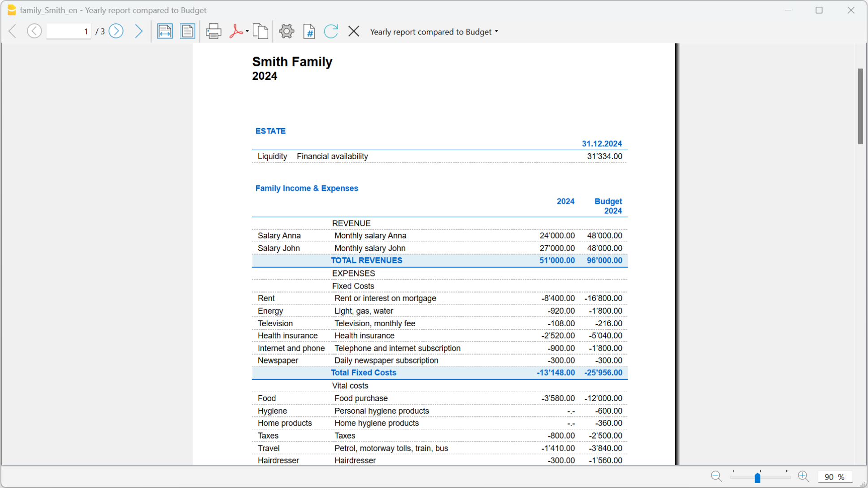
Task: Open report settings gear icon
Action: point(286,31)
